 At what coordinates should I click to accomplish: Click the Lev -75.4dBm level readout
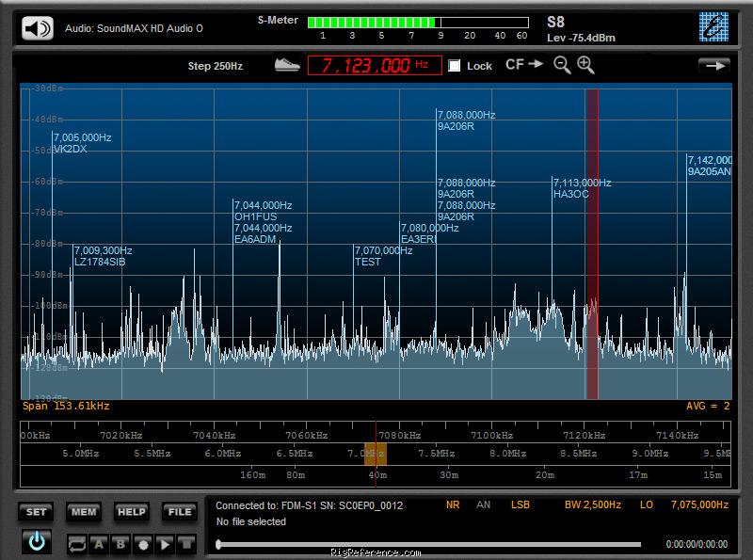click(581, 38)
